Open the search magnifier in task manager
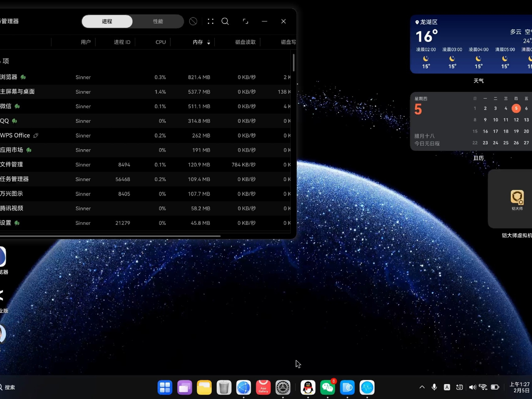The height and width of the screenshot is (399, 532). point(225,21)
